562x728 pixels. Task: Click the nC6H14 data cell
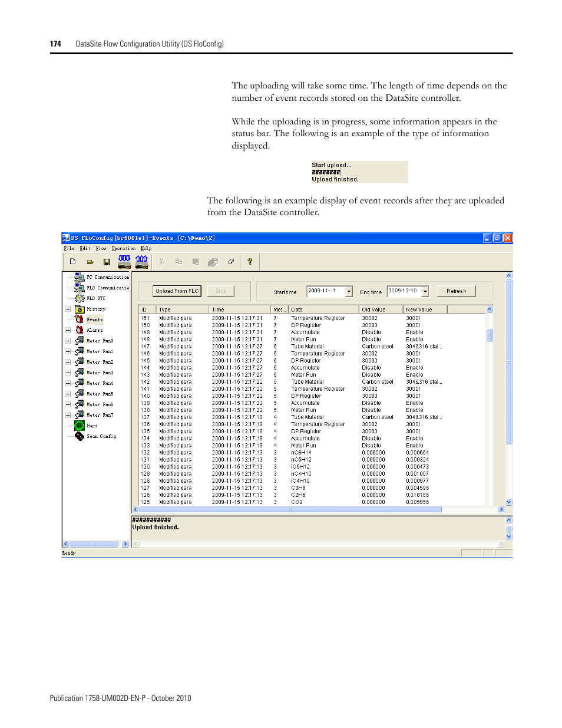pyautogui.click(x=301, y=453)
